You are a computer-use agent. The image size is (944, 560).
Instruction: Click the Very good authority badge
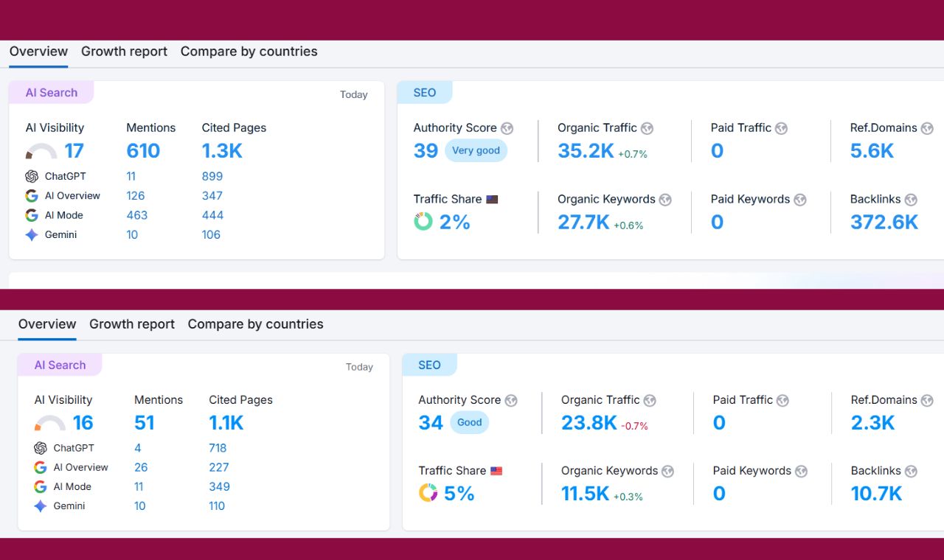(x=476, y=150)
